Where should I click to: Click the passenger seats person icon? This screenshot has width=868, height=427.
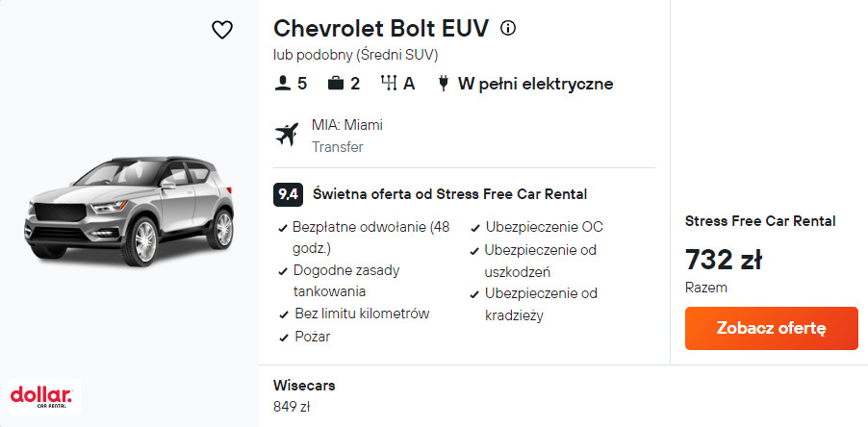pyautogui.click(x=282, y=84)
